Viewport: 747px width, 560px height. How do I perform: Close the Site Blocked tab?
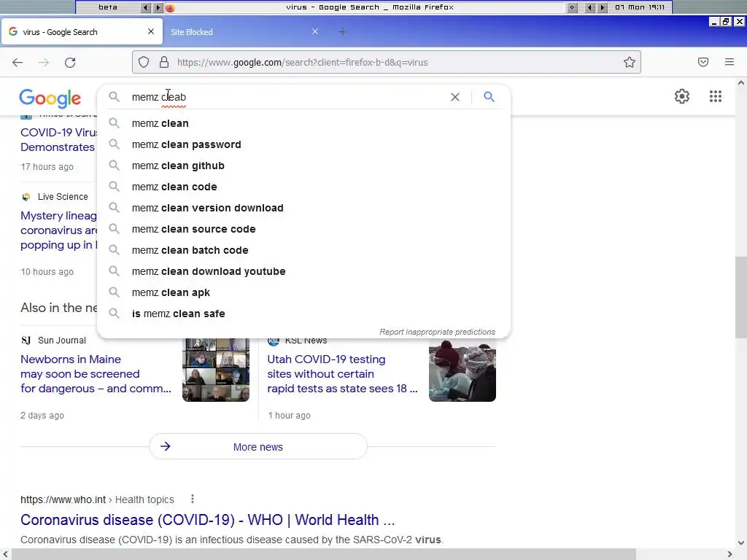click(315, 31)
